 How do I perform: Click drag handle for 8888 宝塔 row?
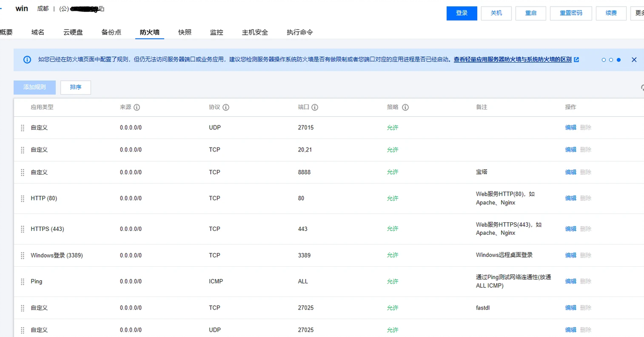click(23, 172)
